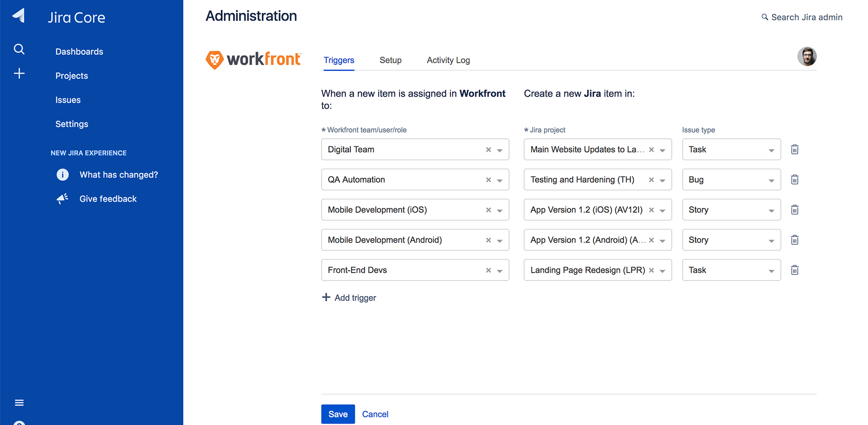The image size is (868, 425).
Task: Open Dashboards in the sidebar
Action: point(79,51)
